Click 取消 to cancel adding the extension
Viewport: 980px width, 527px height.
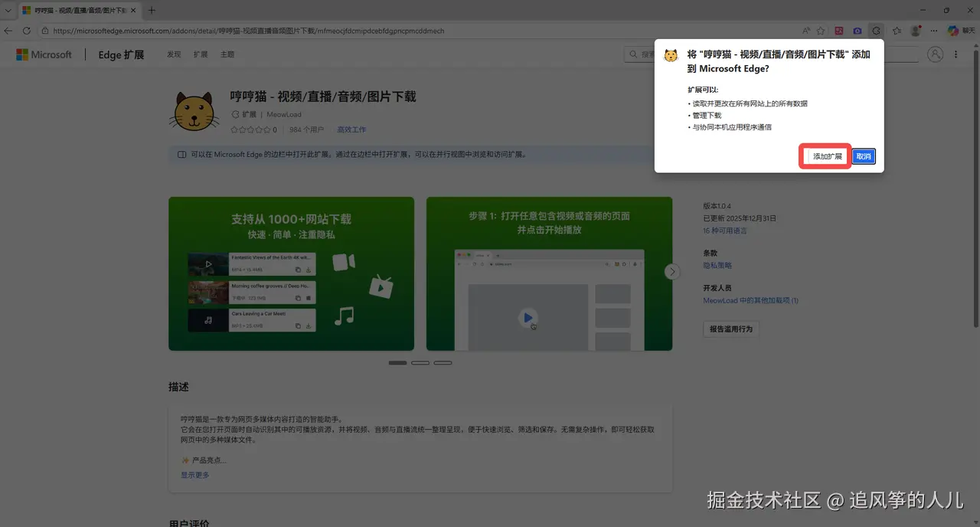click(x=864, y=156)
